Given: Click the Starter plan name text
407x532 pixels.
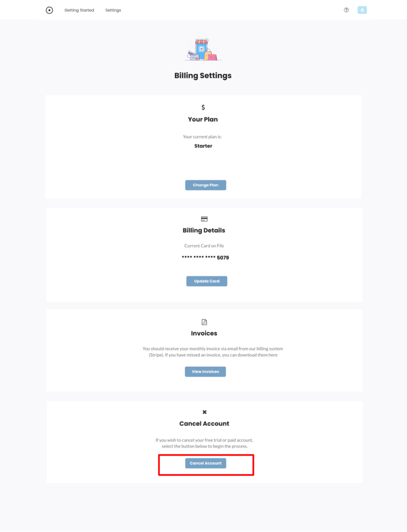Looking at the screenshot, I should [x=203, y=146].
